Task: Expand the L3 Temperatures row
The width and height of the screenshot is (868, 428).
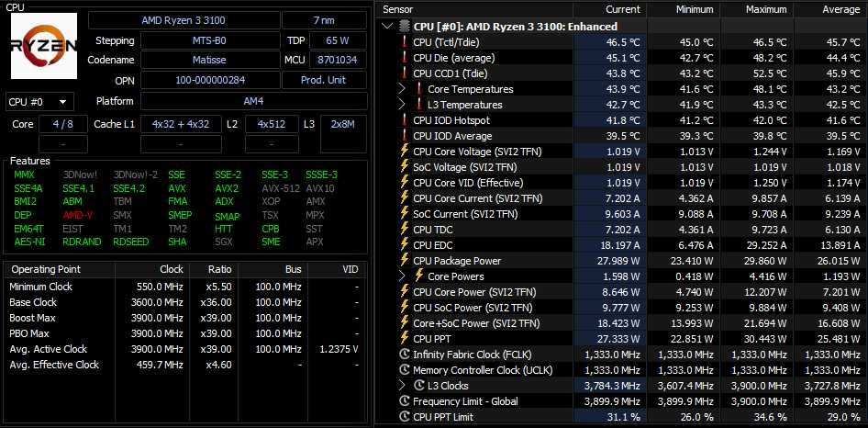Action: tap(403, 104)
